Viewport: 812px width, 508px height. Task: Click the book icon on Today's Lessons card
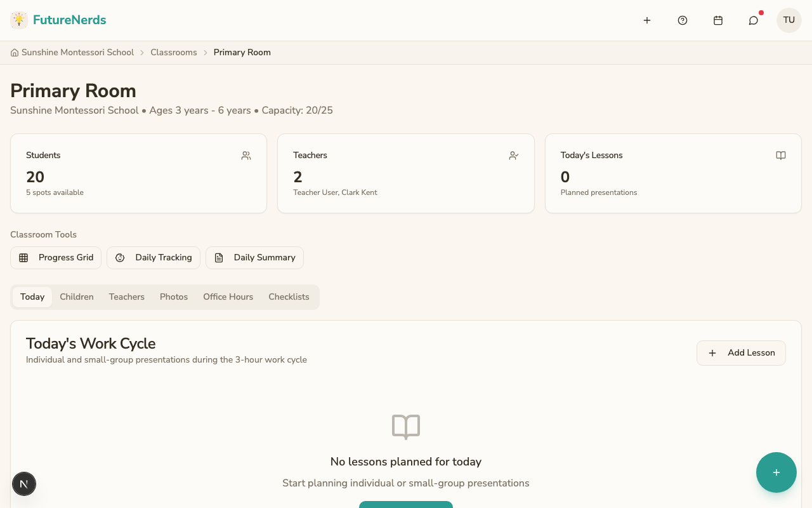(x=781, y=155)
